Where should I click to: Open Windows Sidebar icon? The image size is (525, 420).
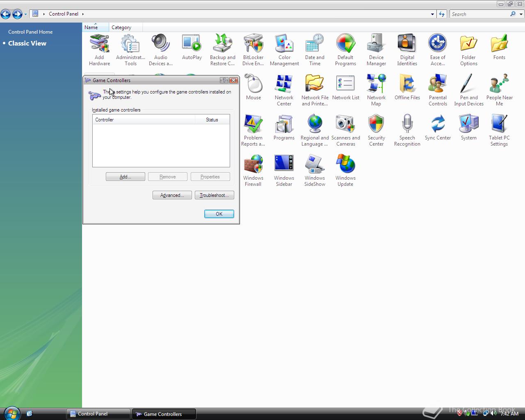284,171
